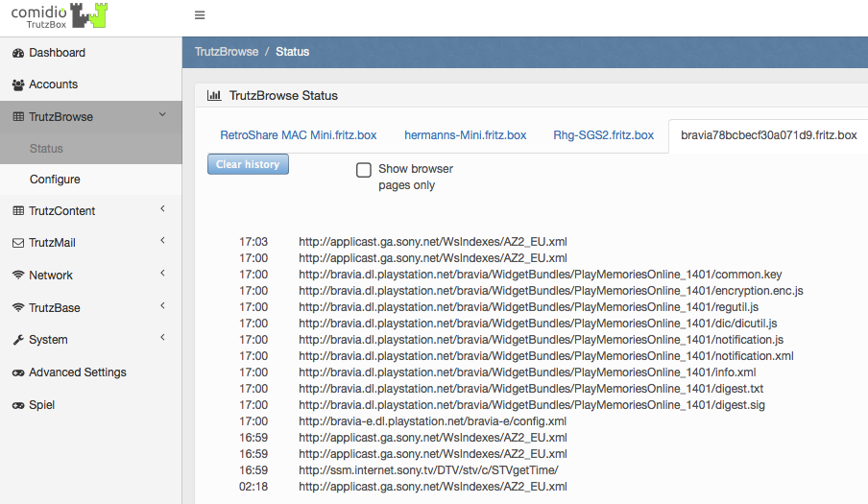Click the Network menu label

click(51, 275)
